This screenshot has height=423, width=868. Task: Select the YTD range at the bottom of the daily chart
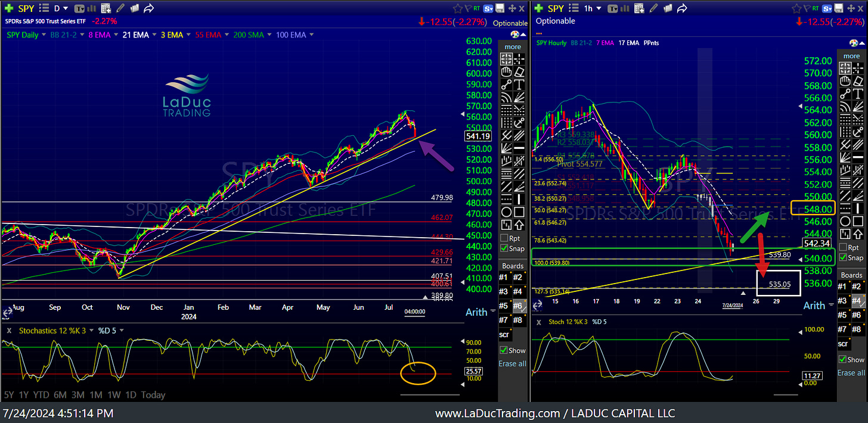pyautogui.click(x=41, y=394)
